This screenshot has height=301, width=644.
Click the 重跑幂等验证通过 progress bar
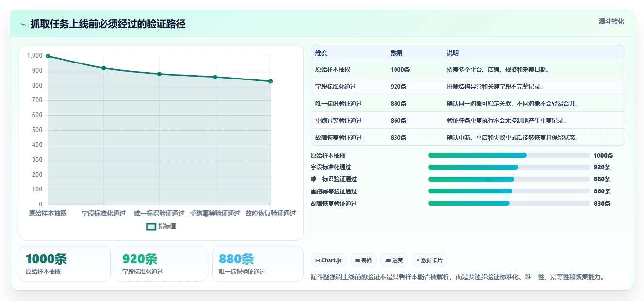[x=509, y=191]
